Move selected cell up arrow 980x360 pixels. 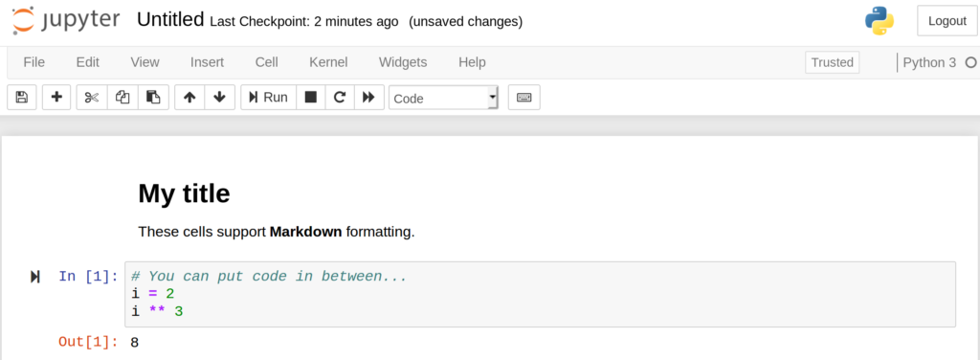click(x=189, y=98)
